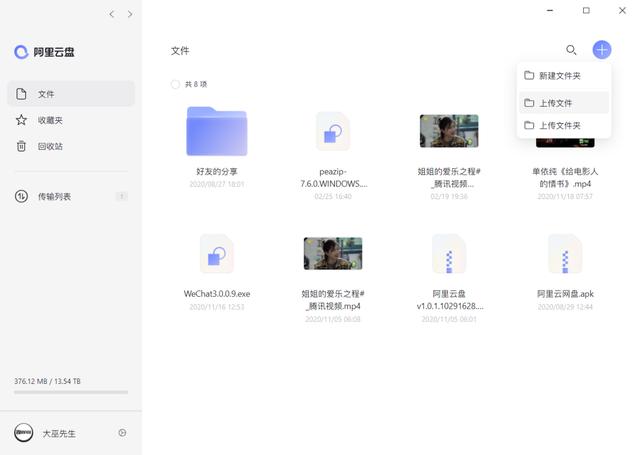Click the transfer arrows icon beside 传输列表
Image resolution: width=640 pixels, height=455 pixels.
(x=21, y=196)
